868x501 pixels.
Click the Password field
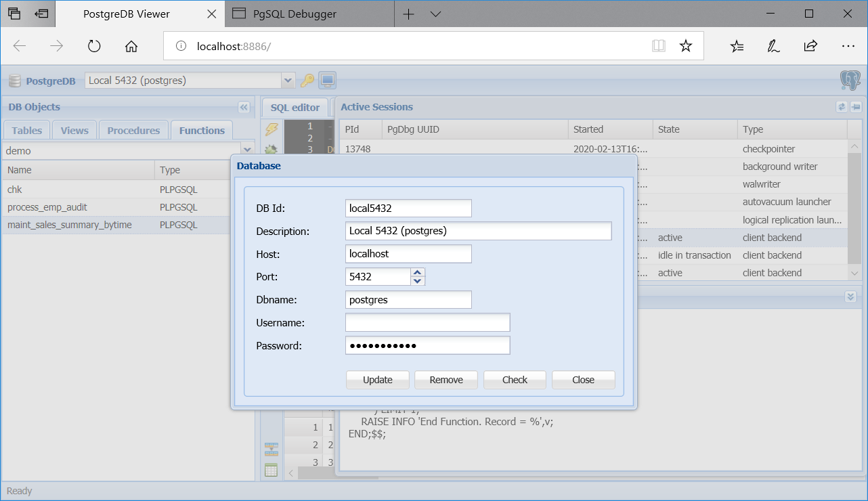pyautogui.click(x=427, y=346)
